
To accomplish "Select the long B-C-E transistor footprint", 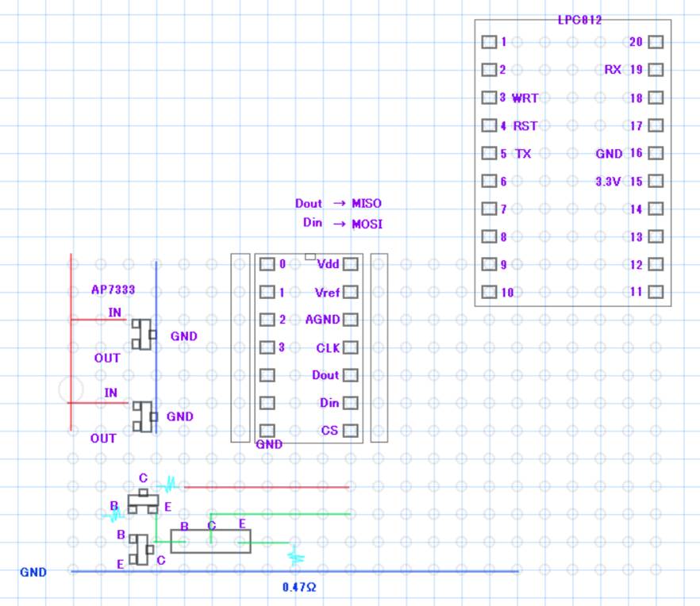I will [211, 542].
